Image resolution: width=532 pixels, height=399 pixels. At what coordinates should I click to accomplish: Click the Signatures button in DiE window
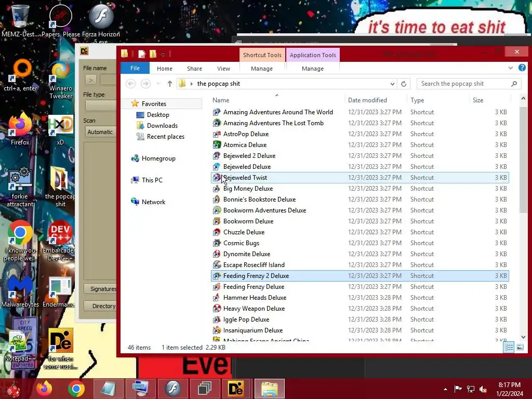click(x=100, y=289)
